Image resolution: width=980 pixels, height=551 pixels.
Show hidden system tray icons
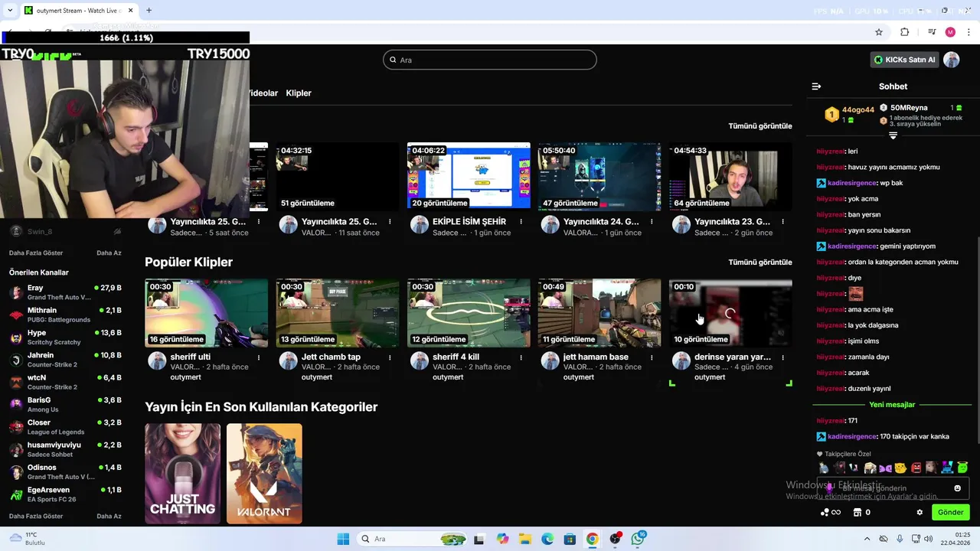867,539
